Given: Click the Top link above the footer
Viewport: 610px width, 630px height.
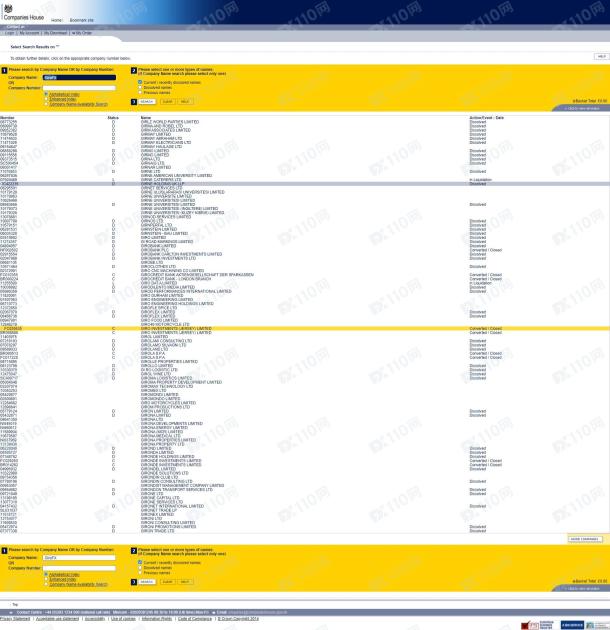Looking at the screenshot, I should (x=15, y=604).
